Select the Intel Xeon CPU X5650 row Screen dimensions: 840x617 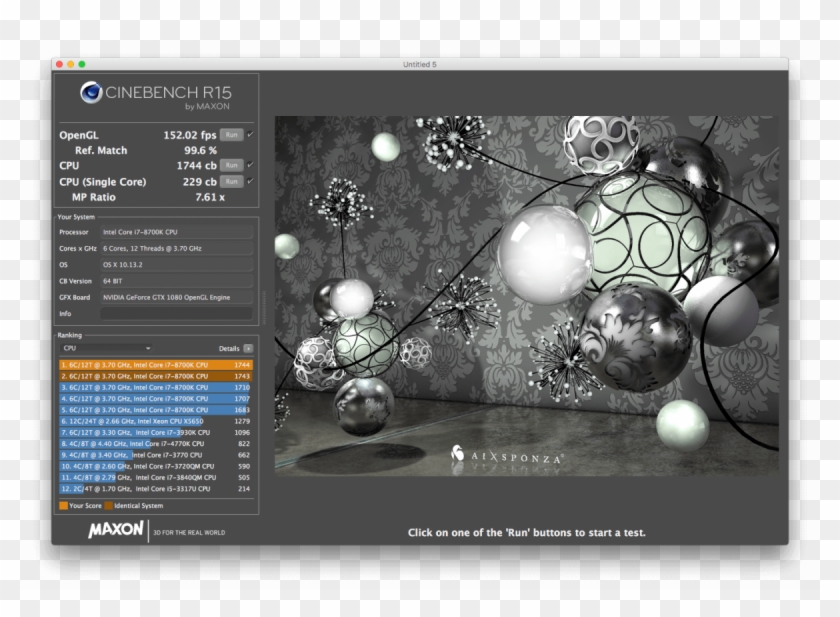[155, 421]
